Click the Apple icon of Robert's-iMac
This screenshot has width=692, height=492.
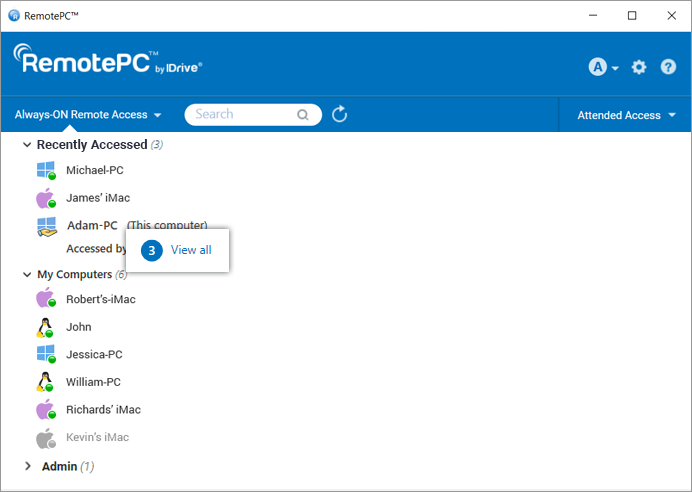46,298
